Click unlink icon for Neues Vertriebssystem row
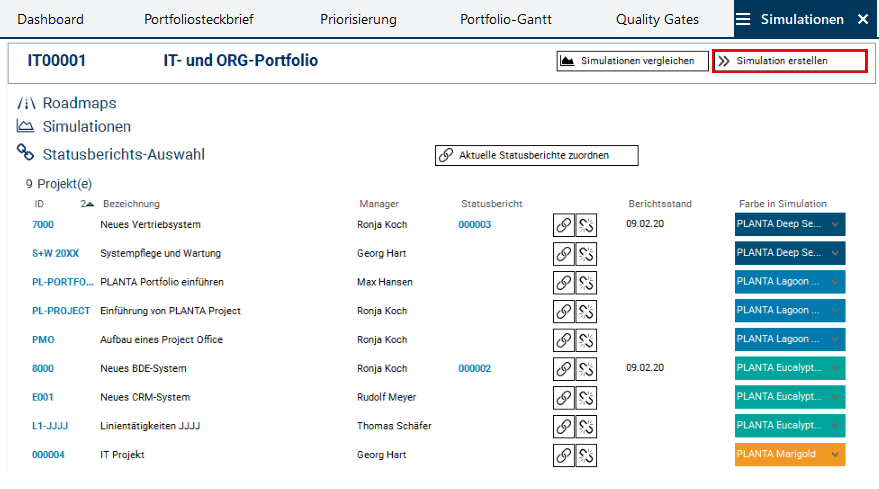The width and height of the screenshot is (879, 489). click(x=587, y=225)
